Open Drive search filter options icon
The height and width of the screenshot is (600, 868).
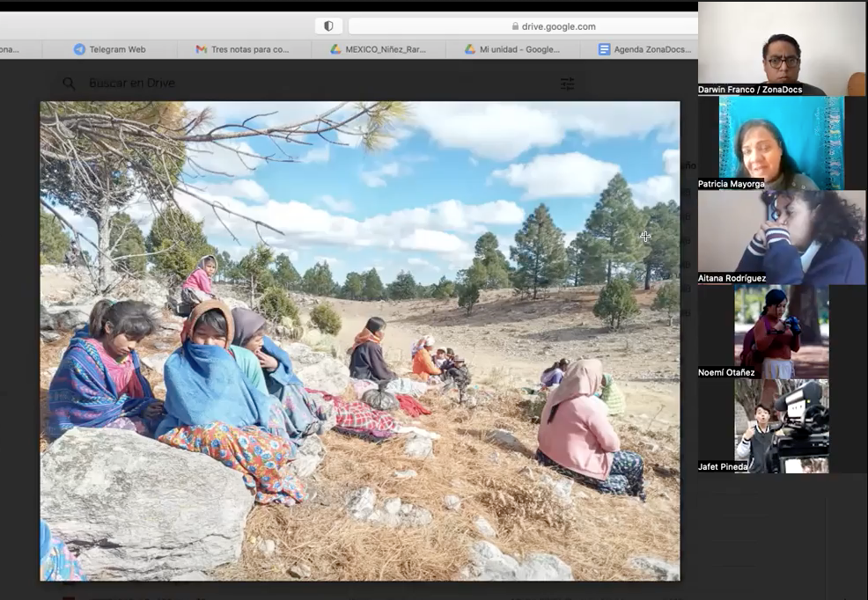coord(568,84)
